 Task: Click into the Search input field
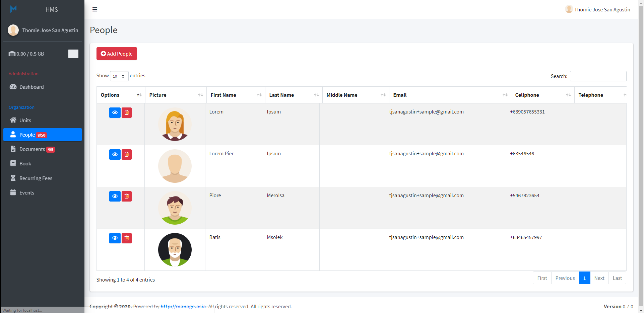click(x=598, y=76)
